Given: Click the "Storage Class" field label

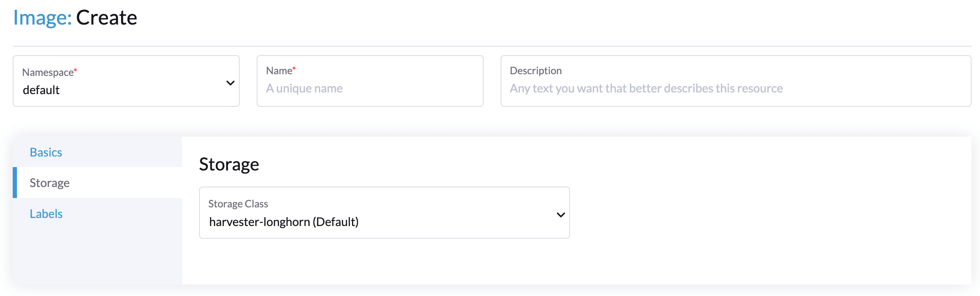Looking at the screenshot, I should [x=238, y=204].
